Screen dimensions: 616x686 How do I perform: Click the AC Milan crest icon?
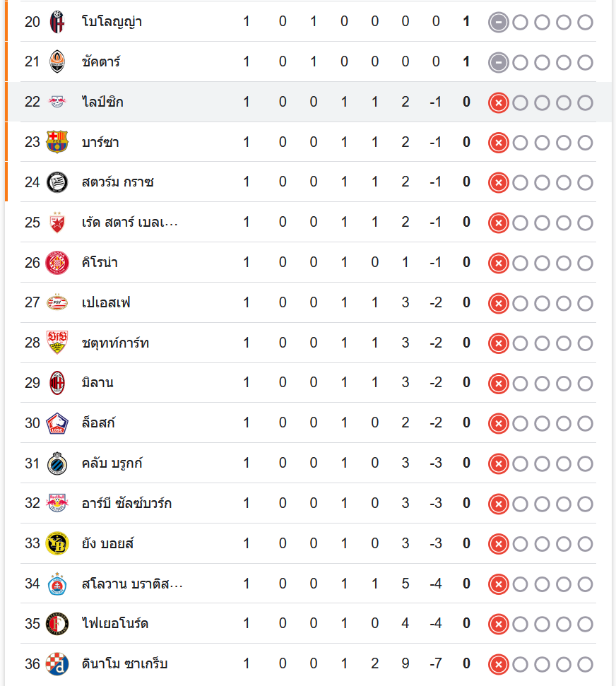(57, 383)
